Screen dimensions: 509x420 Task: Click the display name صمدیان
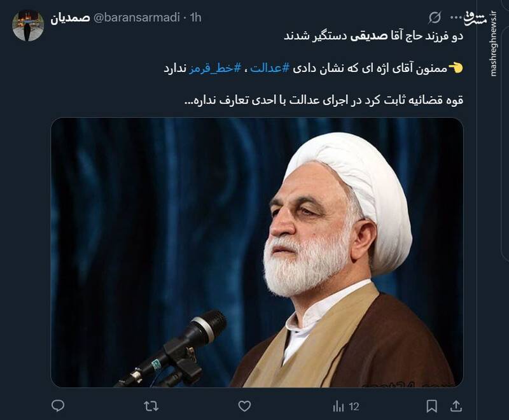[70, 18]
